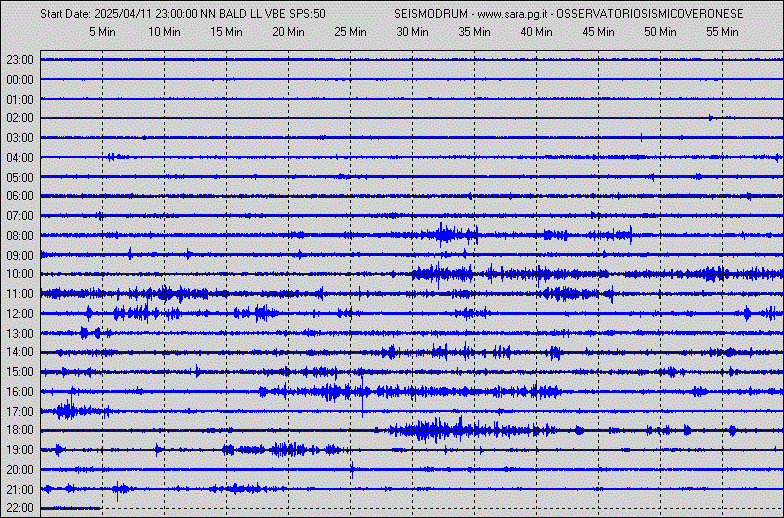
Task: Click the 07:00 hour row label
Action: point(20,216)
